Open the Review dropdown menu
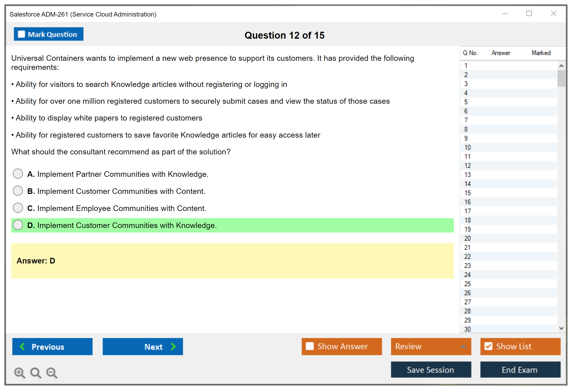Image resolution: width=574 pixels, height=392 pixels. click(463, 346)
